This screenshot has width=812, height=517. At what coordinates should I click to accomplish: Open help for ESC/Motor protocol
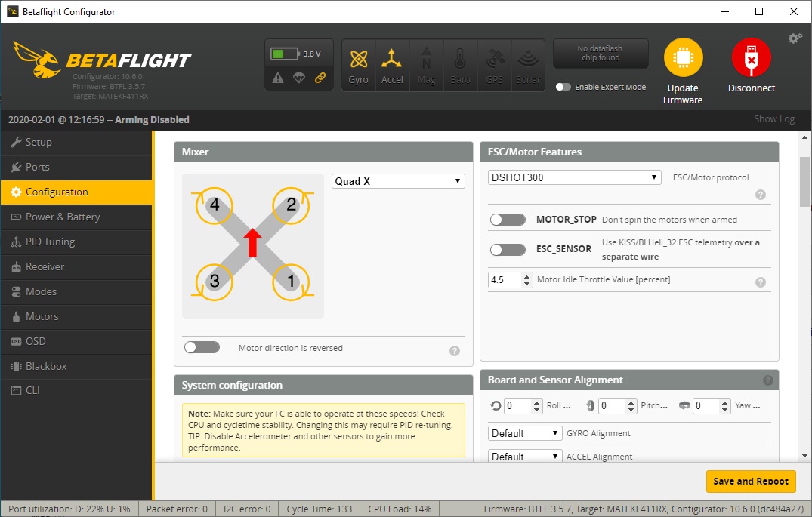[760, 195]
